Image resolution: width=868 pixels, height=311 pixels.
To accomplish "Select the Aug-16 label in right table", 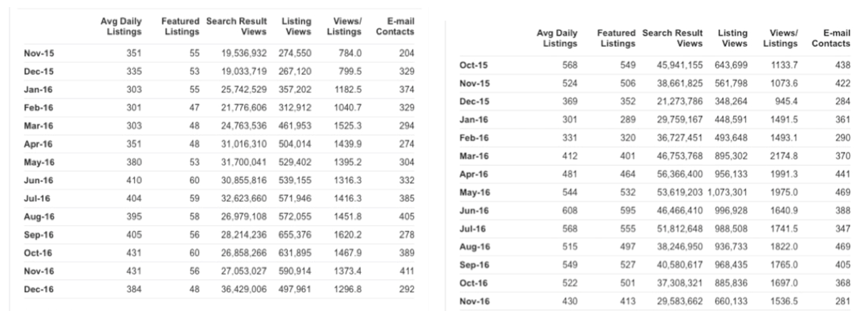I will pyautogui.click(x=475, y=247).
